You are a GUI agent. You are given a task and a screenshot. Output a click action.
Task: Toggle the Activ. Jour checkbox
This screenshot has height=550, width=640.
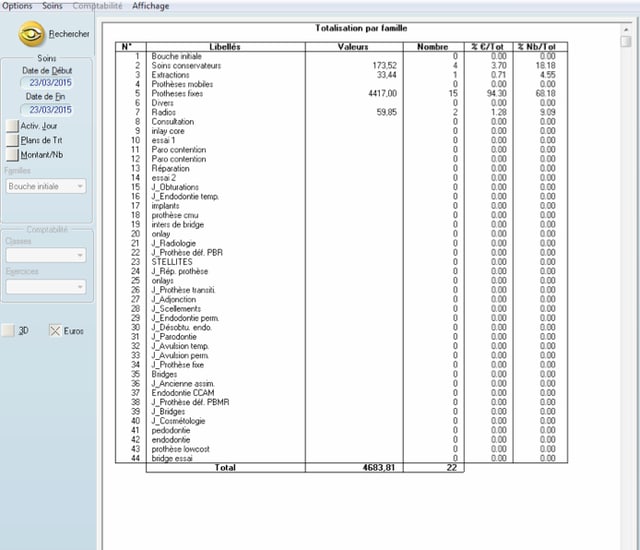[x=12, y=126]
